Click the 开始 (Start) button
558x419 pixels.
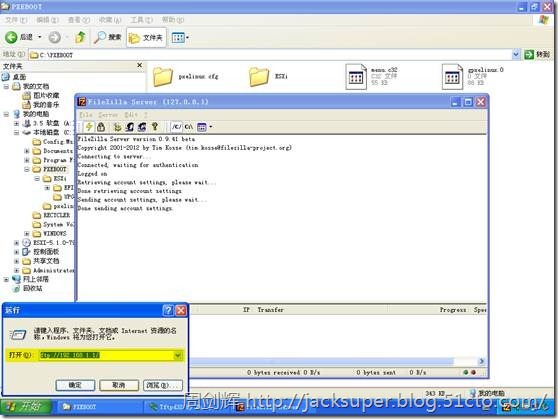click(x=26, y=407)
